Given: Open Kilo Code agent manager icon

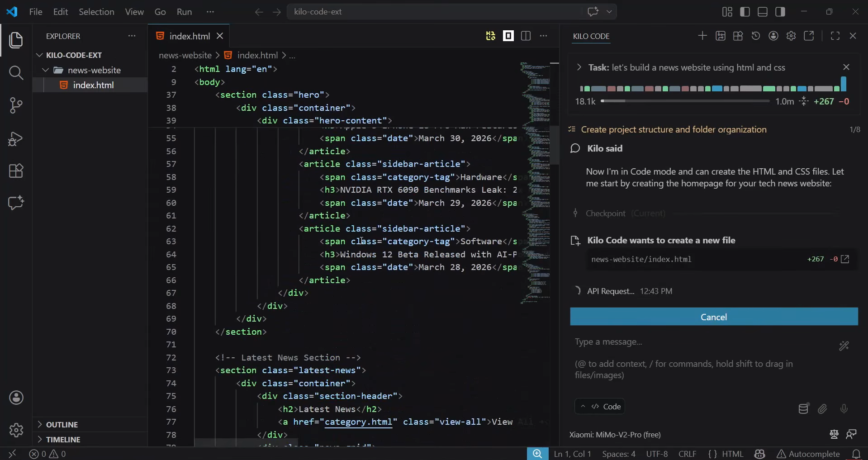Looking at the screenshot, I should tap(721, 36).
